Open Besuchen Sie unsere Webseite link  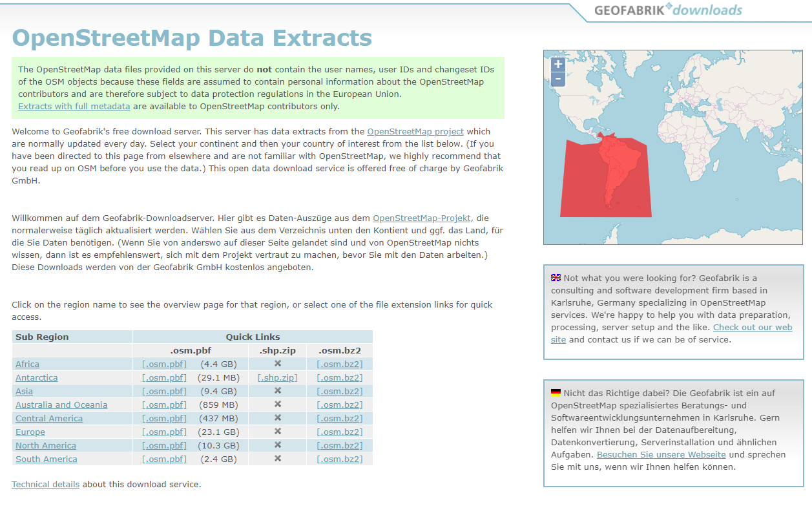coord(661,455)
